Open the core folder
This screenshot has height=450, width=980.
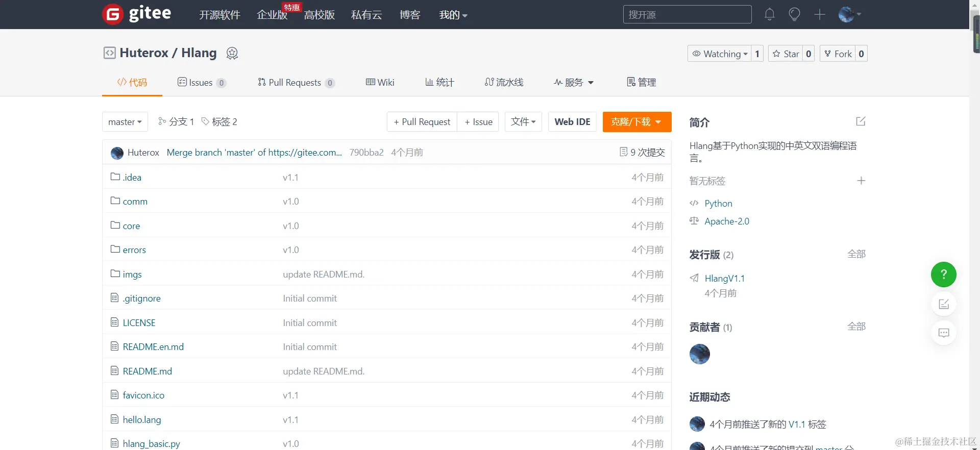131,226
